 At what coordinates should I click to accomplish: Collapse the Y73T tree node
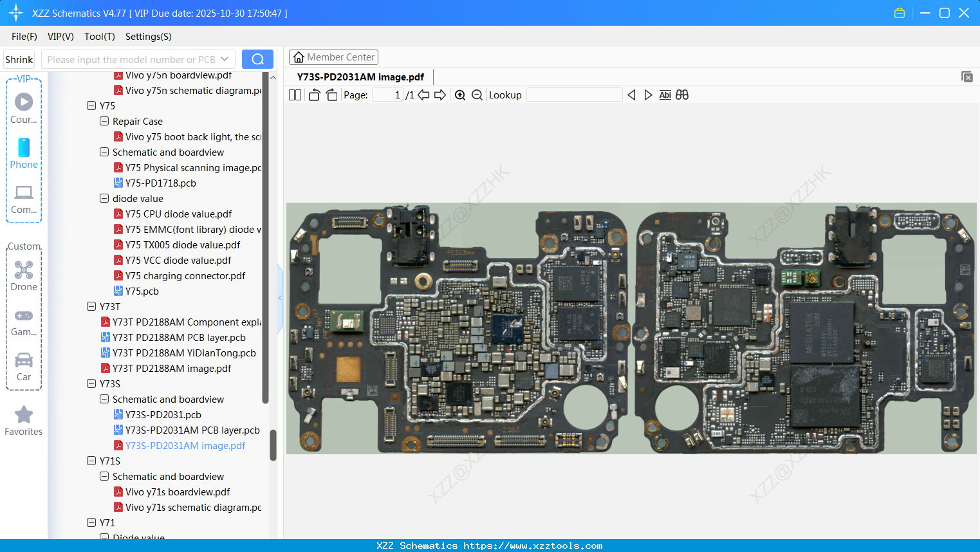coord(91,306)
